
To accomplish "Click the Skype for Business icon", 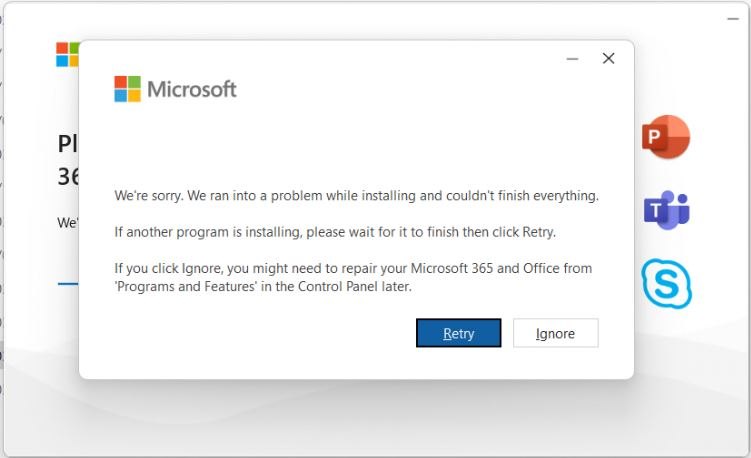I will pyautogui.click(x=667, y=284).
